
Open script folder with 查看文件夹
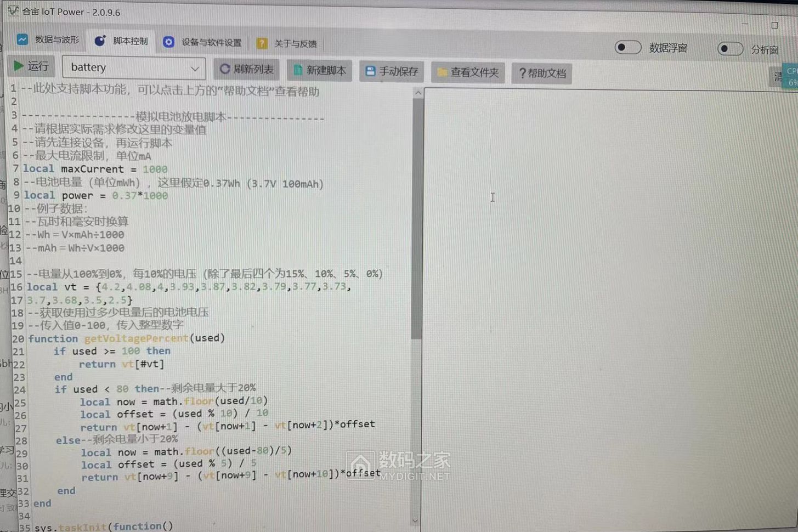(x=468, y=72)
